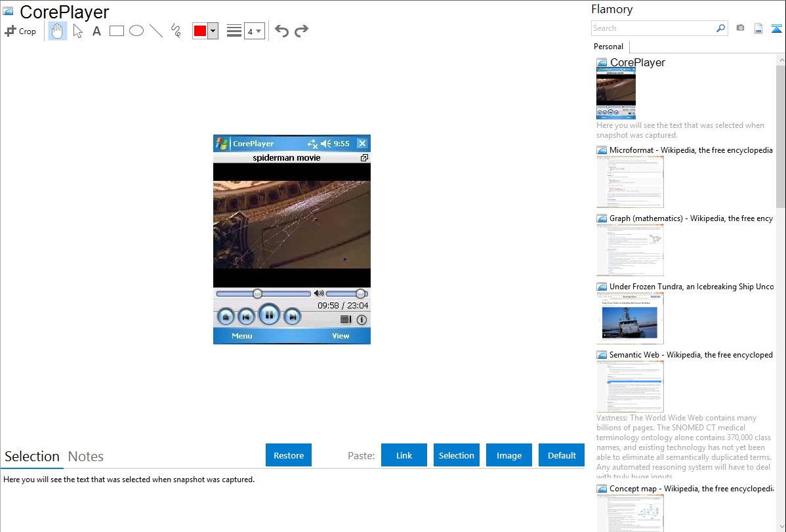Skip to next track in CorePlayer
Image resolution: width=786 pixels, height=532 pixels.
click(293, 317)
